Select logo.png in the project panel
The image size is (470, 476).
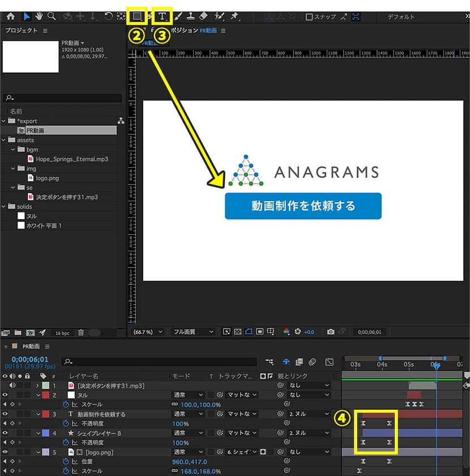[x=48, y=178]
